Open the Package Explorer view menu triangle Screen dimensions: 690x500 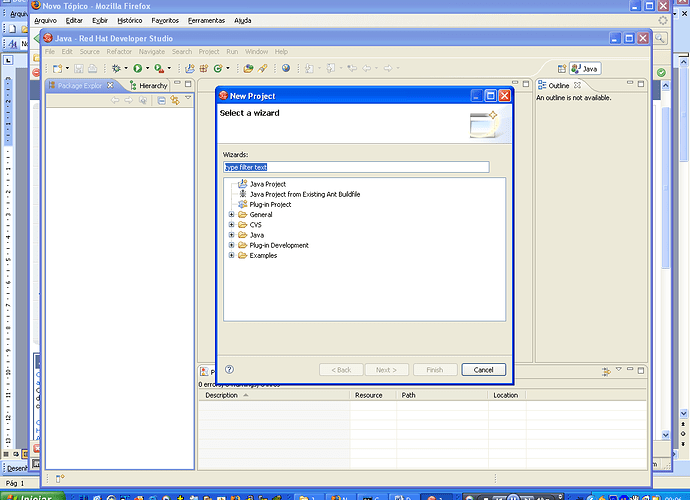coord(188,98)
